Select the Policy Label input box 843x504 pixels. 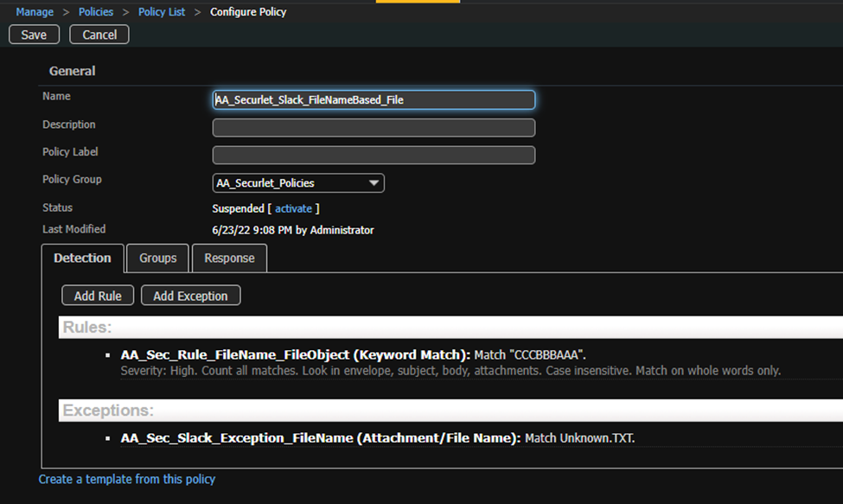(x=374, y=156)
